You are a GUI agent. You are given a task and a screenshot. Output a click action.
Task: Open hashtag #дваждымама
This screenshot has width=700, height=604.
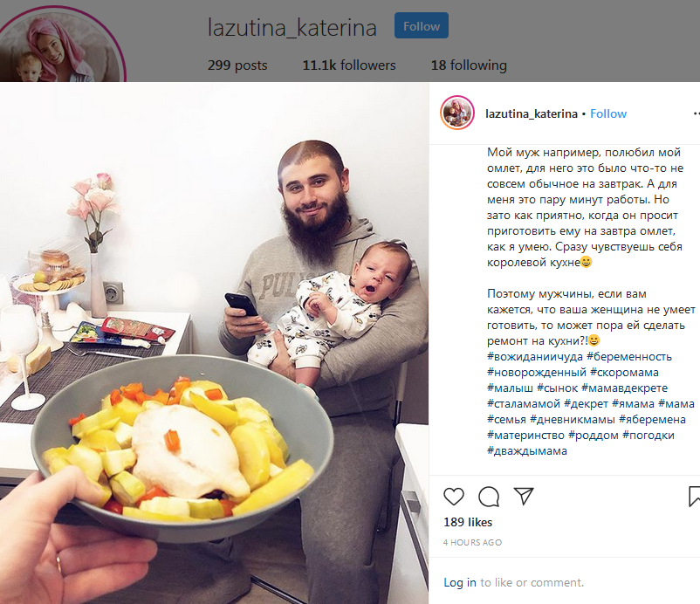pos(527,451)
